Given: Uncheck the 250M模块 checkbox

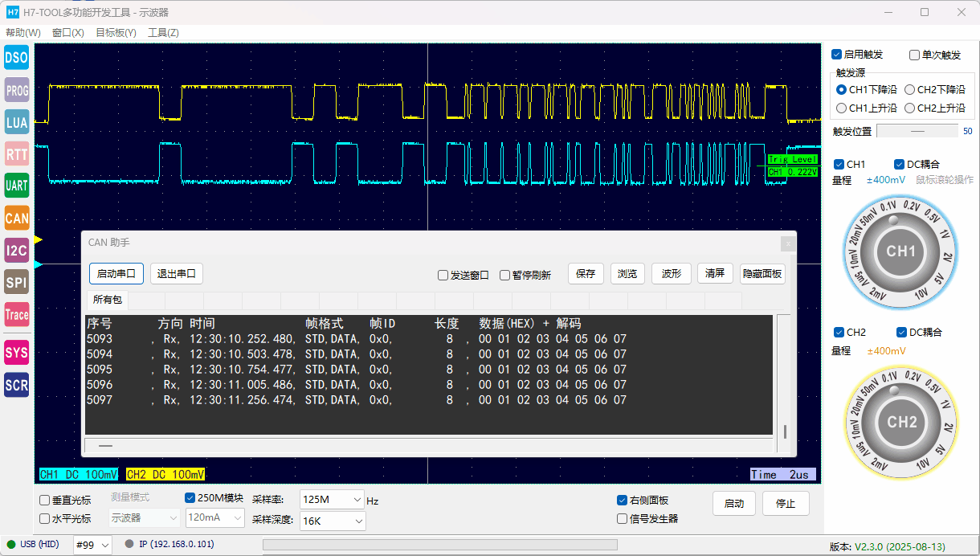Looking at the screenshot, I should click(190, 498).
